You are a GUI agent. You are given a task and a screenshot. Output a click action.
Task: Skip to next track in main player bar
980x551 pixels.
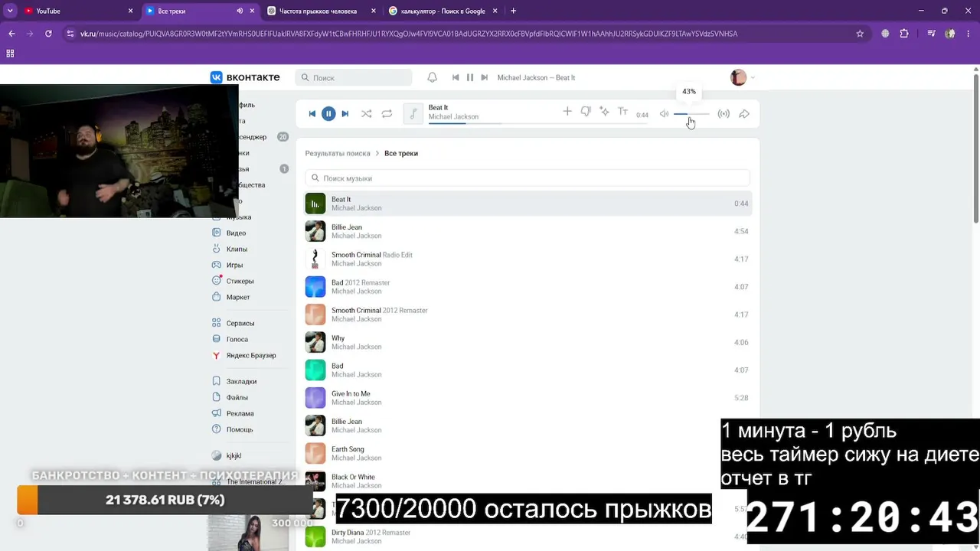pos(345,114)
